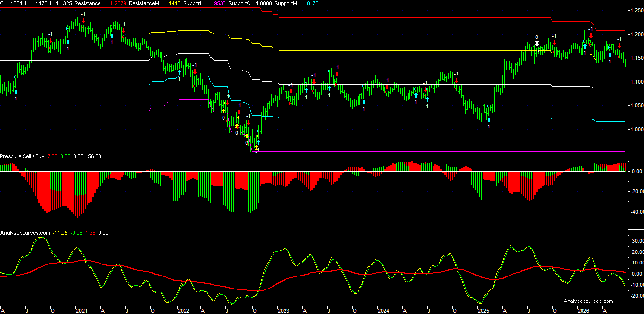Click the high value H=1.1473
Image resolution: width=644 pixels, height=314 pixels.
click(36, 3)
